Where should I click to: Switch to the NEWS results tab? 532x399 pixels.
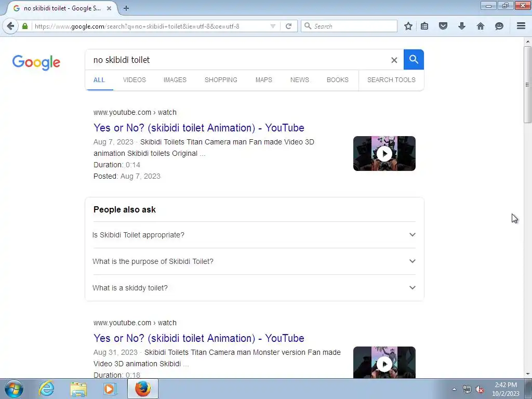click(x=300, y=79)
